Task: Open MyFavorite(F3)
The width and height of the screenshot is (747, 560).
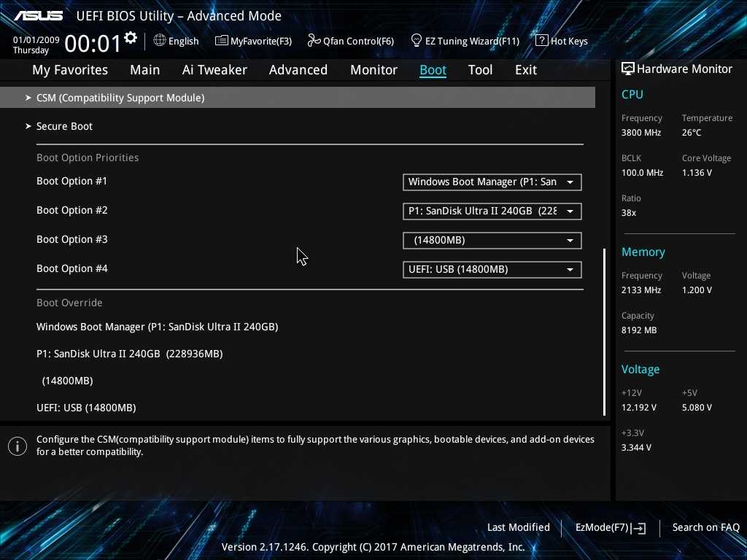Action: [x=253, y=41]
